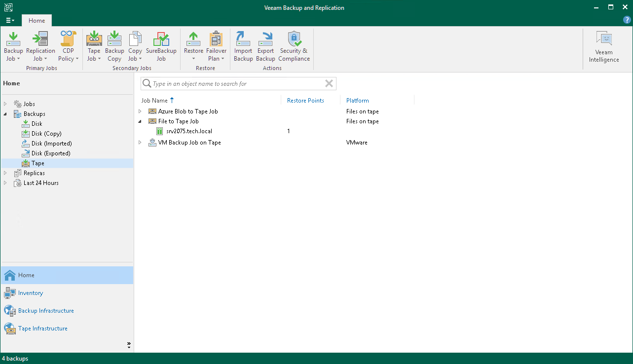Open the main application menu button
Image resolution: width=633 pixels, height=364 pixels.
coord(10,21)
